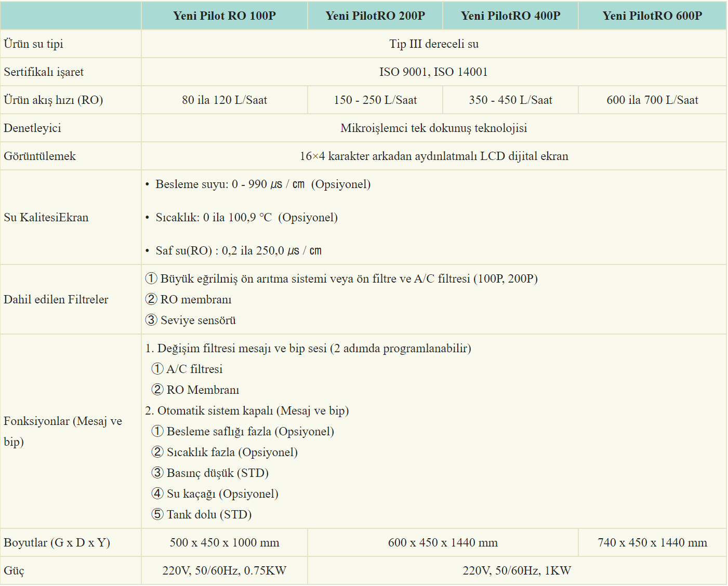Click the 'Basınç düşük (STD)' line
This screenshot has height=586, width=728.
210,473
